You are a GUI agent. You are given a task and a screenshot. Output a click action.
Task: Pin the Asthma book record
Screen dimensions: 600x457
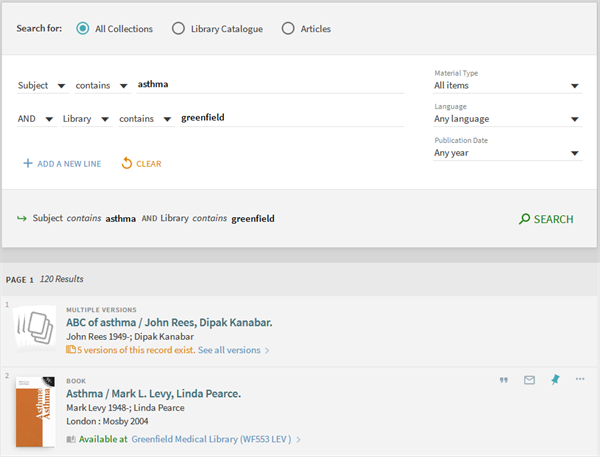(555, 380)
